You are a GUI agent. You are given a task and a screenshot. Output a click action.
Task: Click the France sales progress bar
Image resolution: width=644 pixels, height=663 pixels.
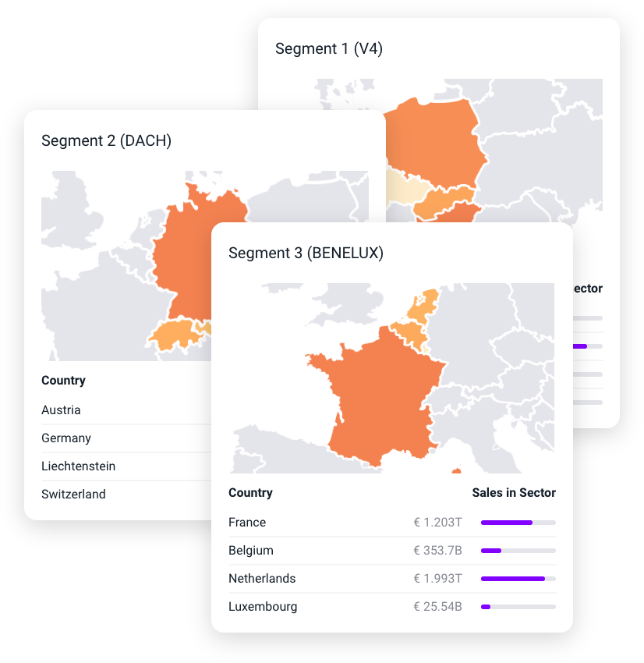point(518,523)
